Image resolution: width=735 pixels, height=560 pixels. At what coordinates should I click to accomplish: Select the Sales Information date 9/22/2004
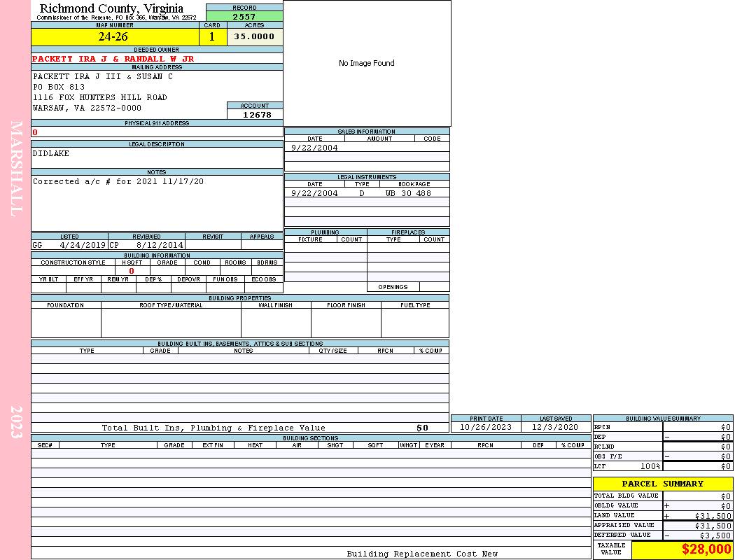(x=314, y=148)
